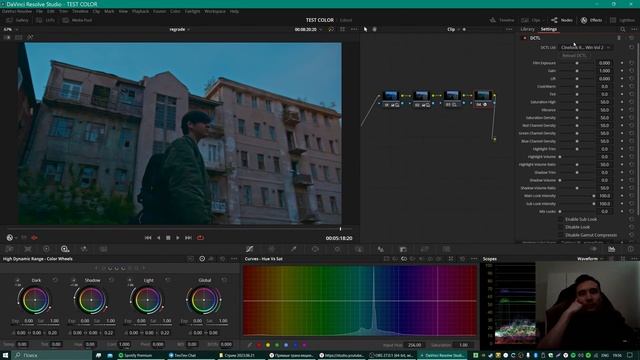This screenshot has height=360, width=640.
Task: Skip to first frame in transport controls
Action: 148,238
